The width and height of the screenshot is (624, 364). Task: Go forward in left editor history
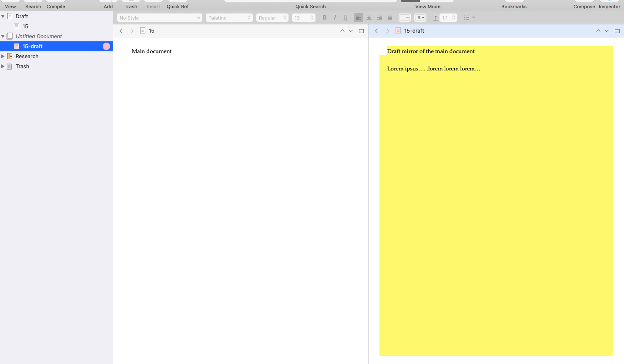[x=132, y=31]
